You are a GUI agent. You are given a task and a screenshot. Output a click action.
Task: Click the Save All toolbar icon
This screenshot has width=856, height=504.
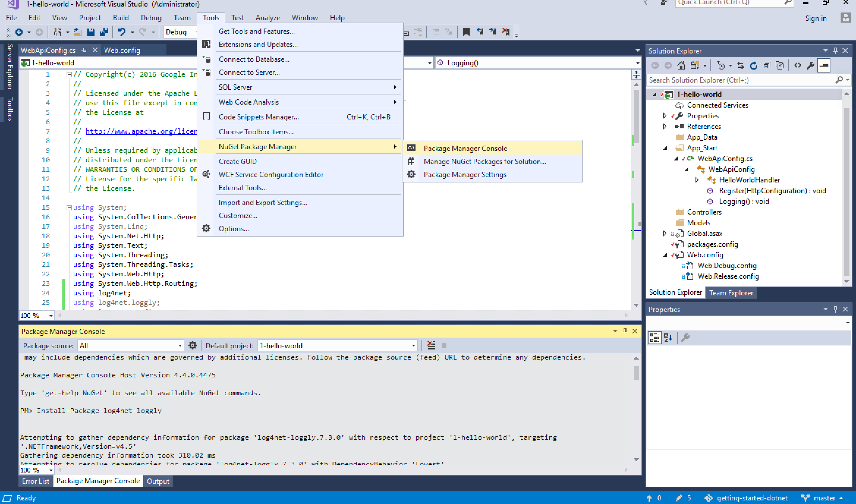point(104,32)
